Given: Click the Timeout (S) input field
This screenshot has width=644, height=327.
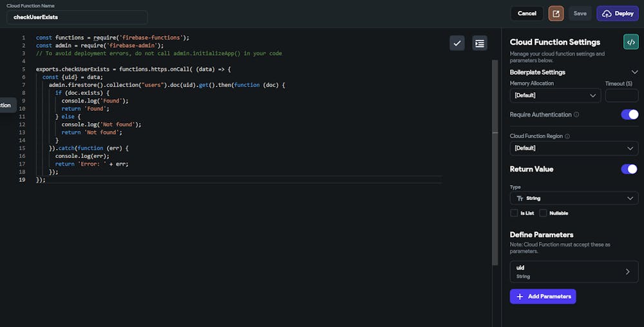Looking at the screenshot, I should 621,95.
